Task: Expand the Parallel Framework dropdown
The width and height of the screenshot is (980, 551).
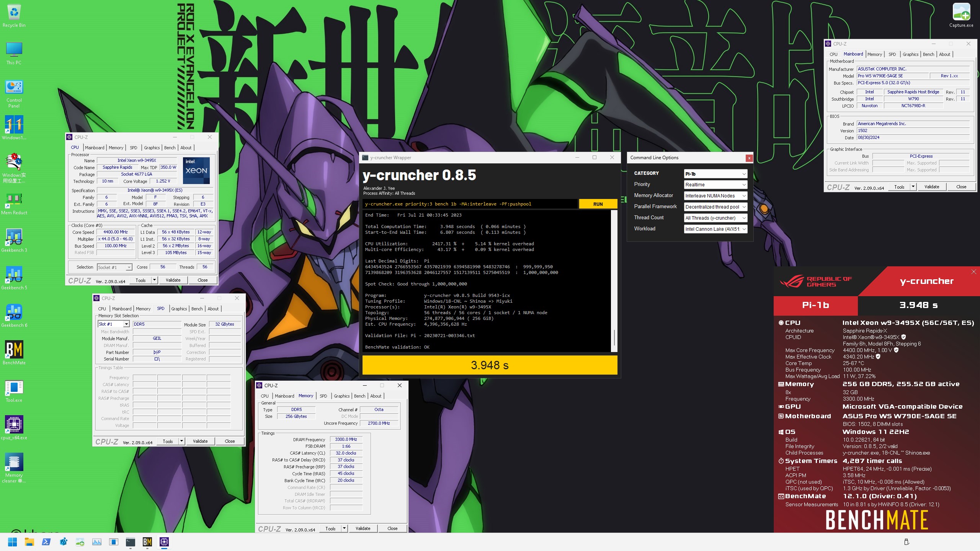Action: coord(715,207)
